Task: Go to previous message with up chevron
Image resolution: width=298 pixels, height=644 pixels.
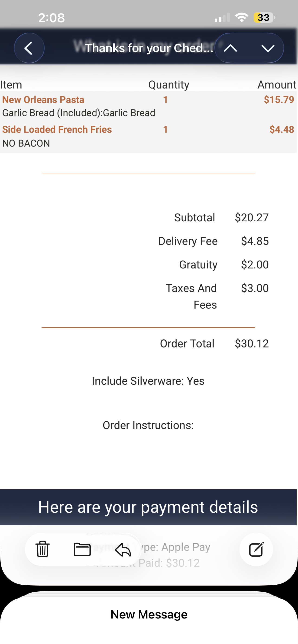Action: pos(230,48)
